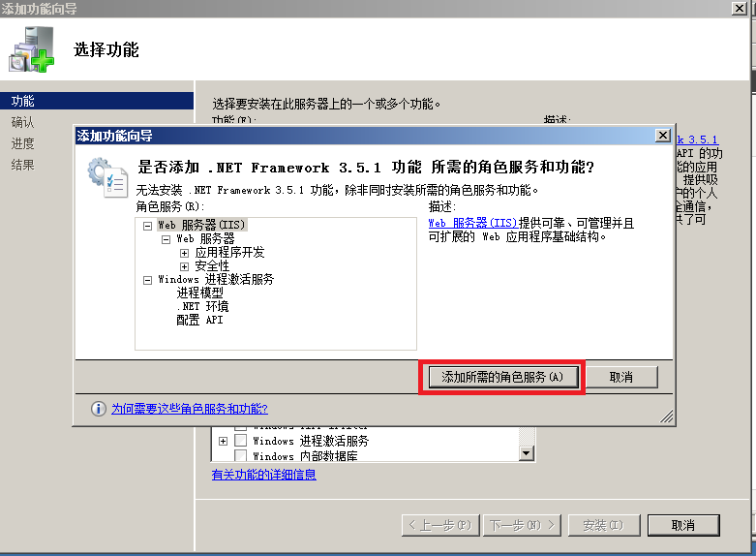Click 取消 in the inner dialog
This screenshot has width=756, height=556.
tap(621, 377)
